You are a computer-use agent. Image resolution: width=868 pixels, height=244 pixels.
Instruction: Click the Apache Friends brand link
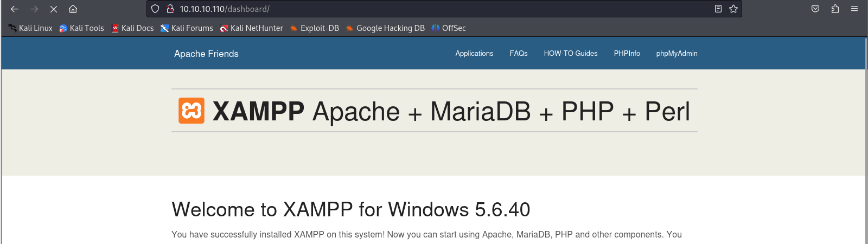(206, 54)
